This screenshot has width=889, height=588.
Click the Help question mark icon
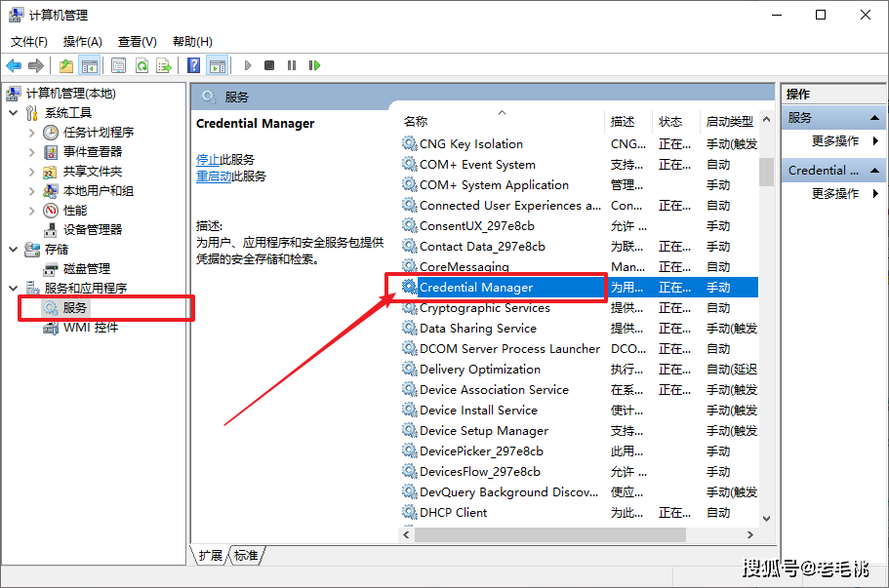point(194,65)
